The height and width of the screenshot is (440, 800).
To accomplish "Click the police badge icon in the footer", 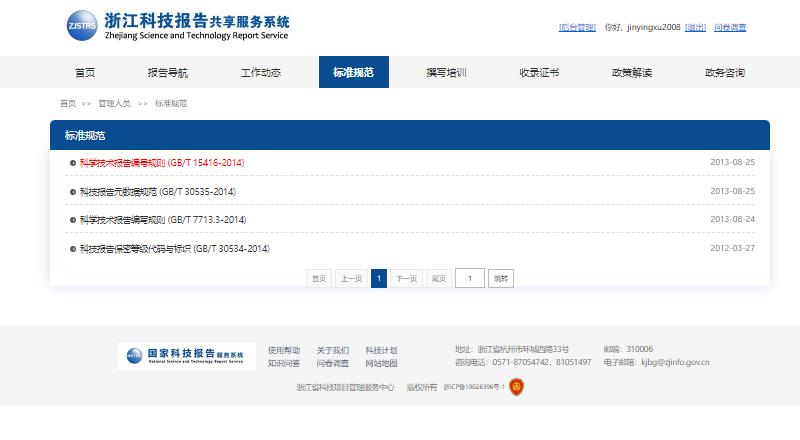I will [516, 387].
